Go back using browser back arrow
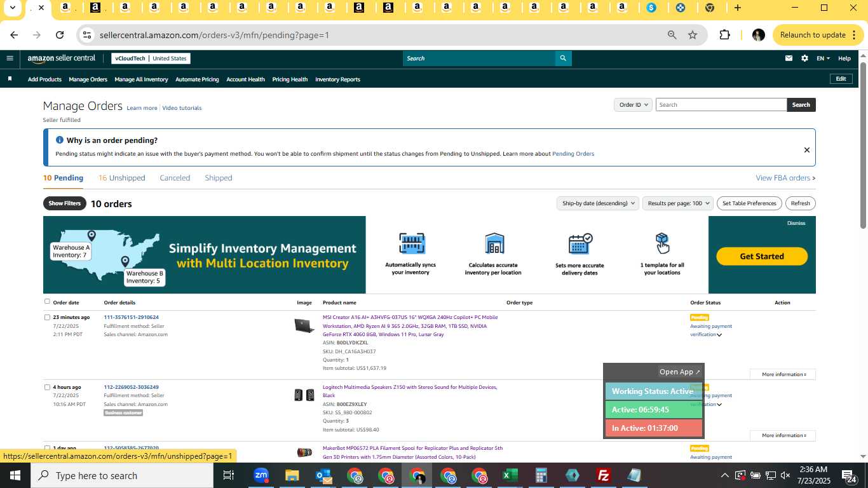The image size is (868, 488). (x=14, y=35)
